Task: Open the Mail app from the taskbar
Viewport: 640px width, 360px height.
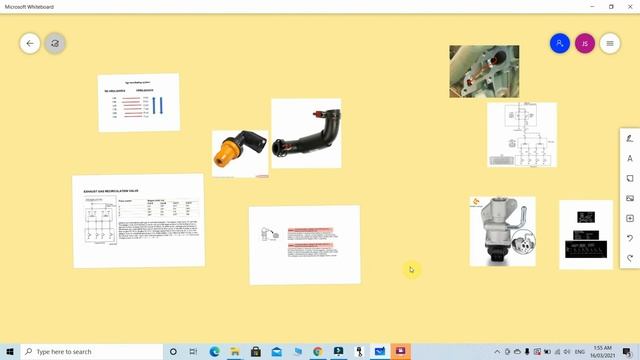Action: point(276,351)
